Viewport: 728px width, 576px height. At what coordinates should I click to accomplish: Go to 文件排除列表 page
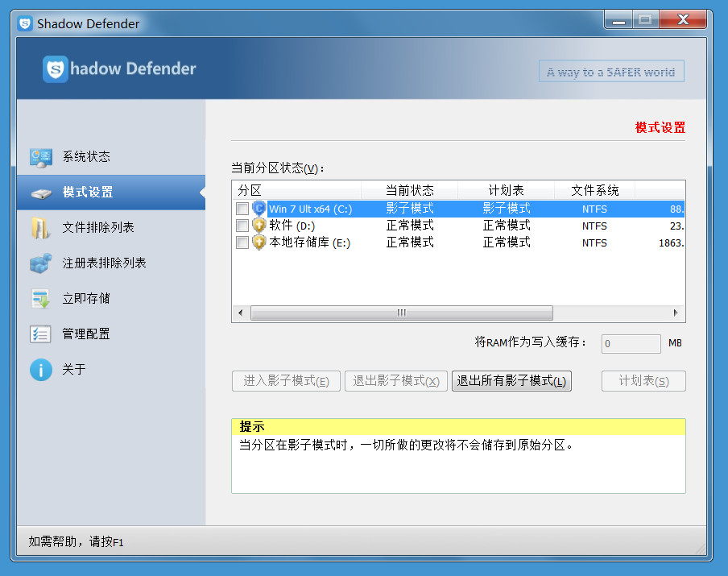pos(111,228)
